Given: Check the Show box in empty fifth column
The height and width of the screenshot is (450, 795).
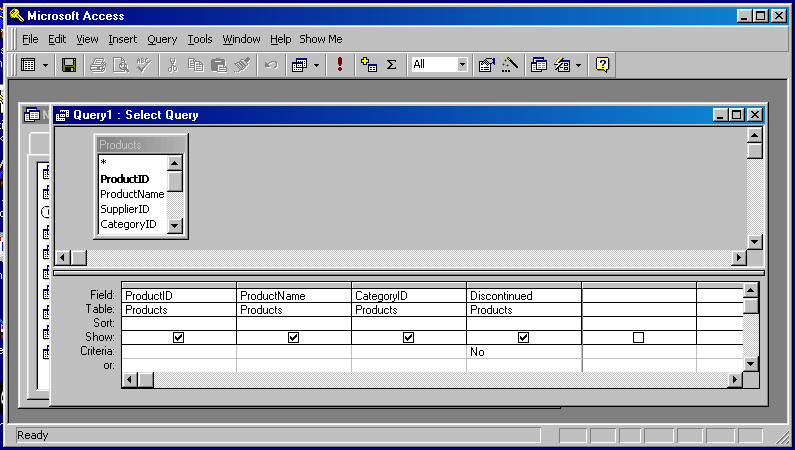Looking at the screenshot, I should (x=638, y=338).
